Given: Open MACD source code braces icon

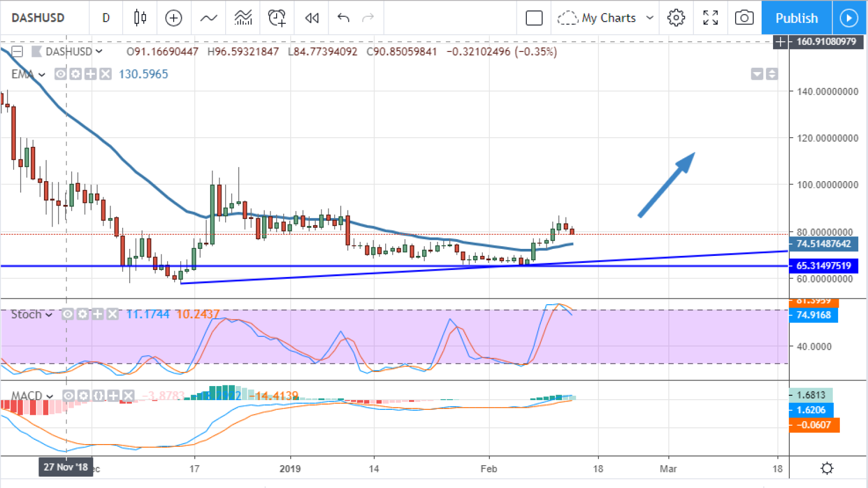Looking at the screenshot, I should tap(99, 396).
